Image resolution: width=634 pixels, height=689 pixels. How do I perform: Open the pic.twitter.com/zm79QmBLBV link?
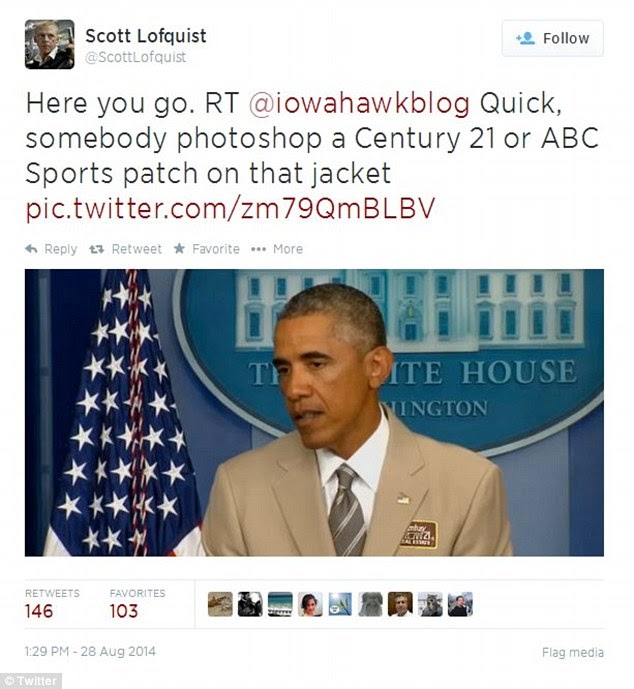(230, 208)
